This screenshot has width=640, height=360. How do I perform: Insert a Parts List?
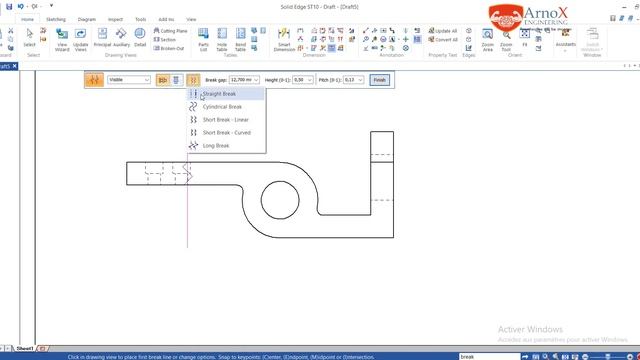[203, 40]
